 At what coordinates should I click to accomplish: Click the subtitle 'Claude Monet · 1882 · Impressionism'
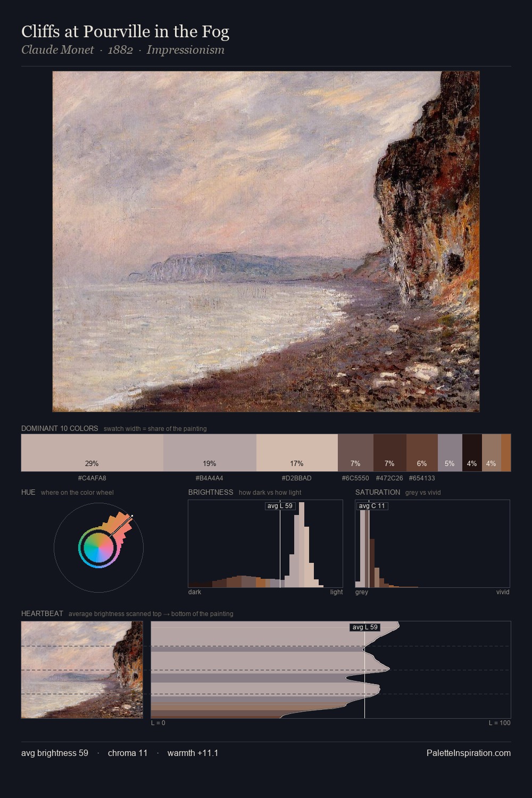123,50
